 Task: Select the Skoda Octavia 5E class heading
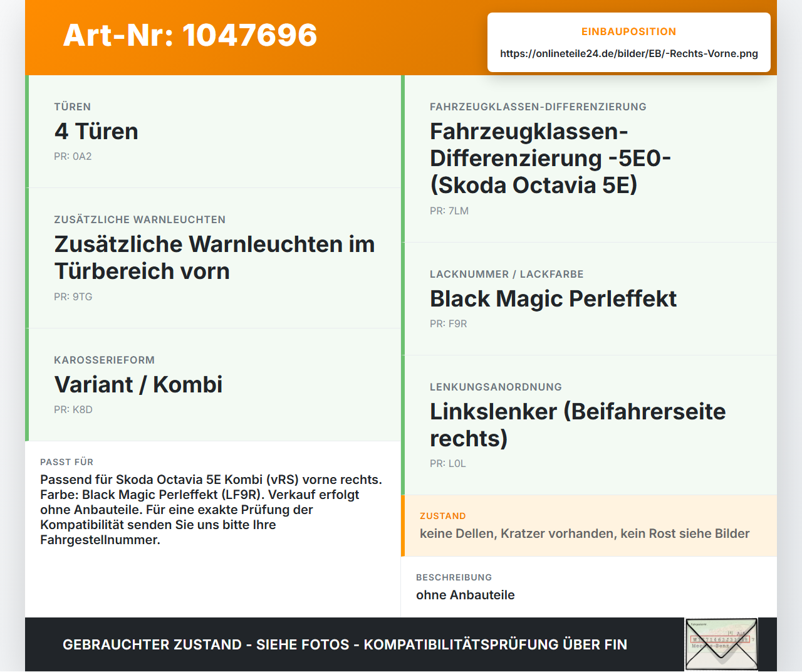click(x=550, y=158)
